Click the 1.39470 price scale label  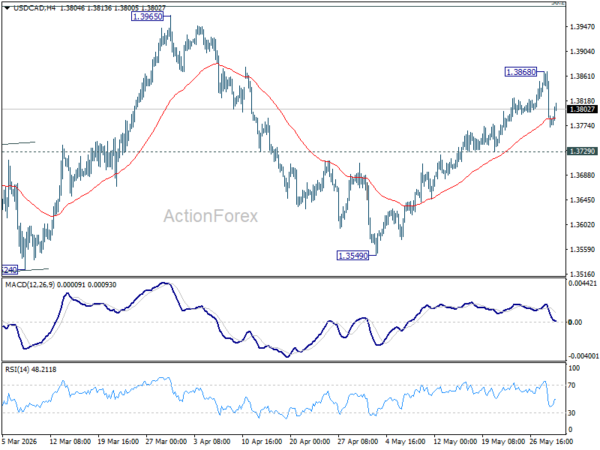click(582, 26)
